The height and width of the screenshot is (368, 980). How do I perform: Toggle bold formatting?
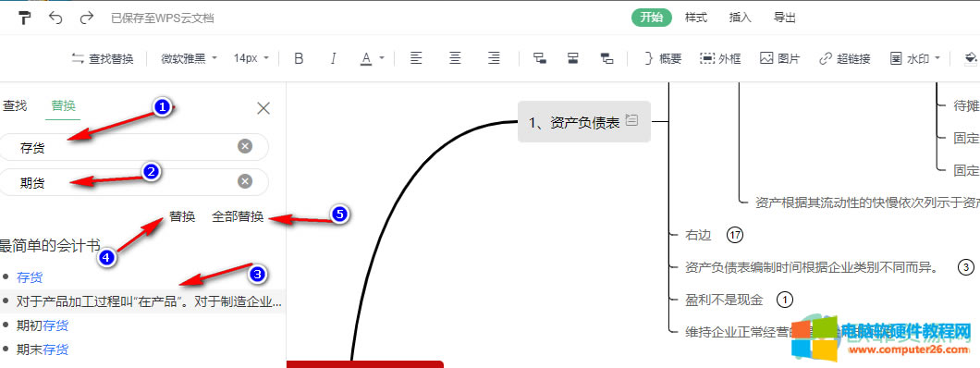[x=299, y=59]
